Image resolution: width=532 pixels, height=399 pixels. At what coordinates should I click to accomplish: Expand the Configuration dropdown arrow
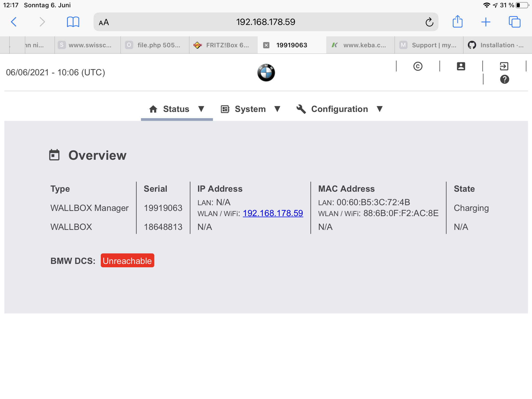tap(380, 109)
